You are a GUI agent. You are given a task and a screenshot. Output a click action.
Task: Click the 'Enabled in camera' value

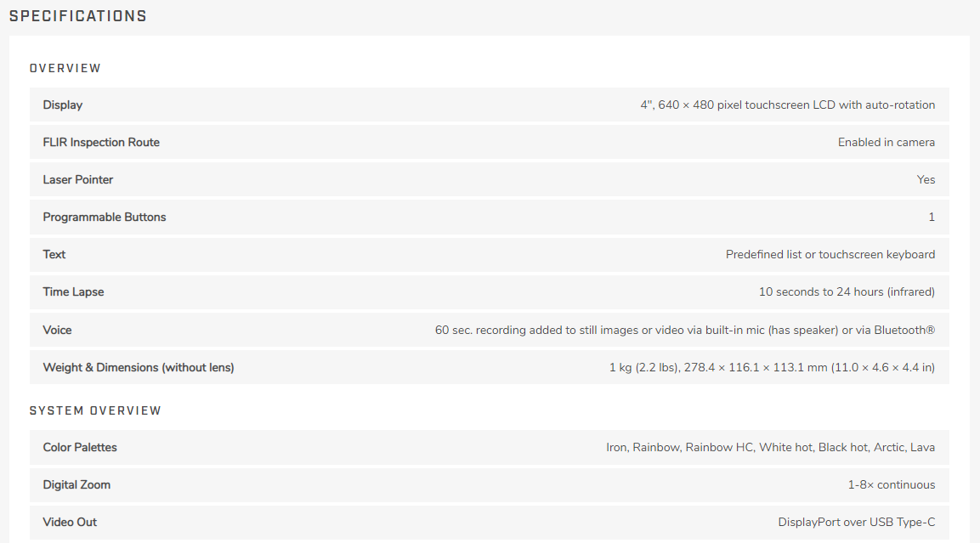887,143
